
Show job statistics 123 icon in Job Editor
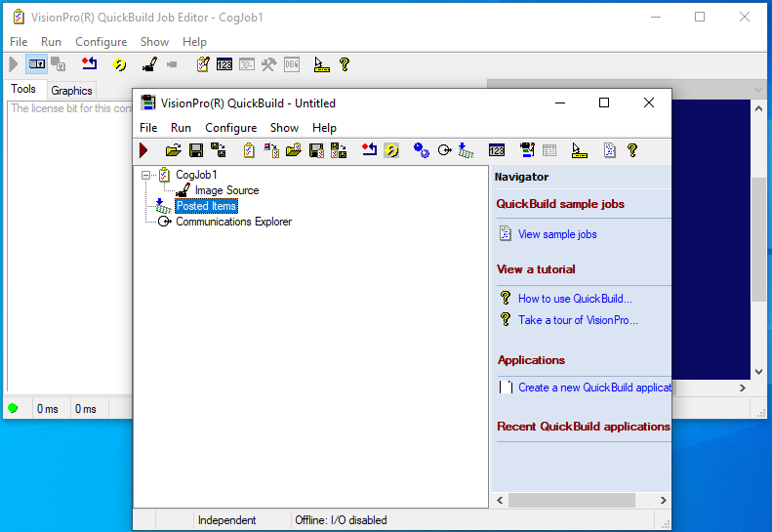224,64
